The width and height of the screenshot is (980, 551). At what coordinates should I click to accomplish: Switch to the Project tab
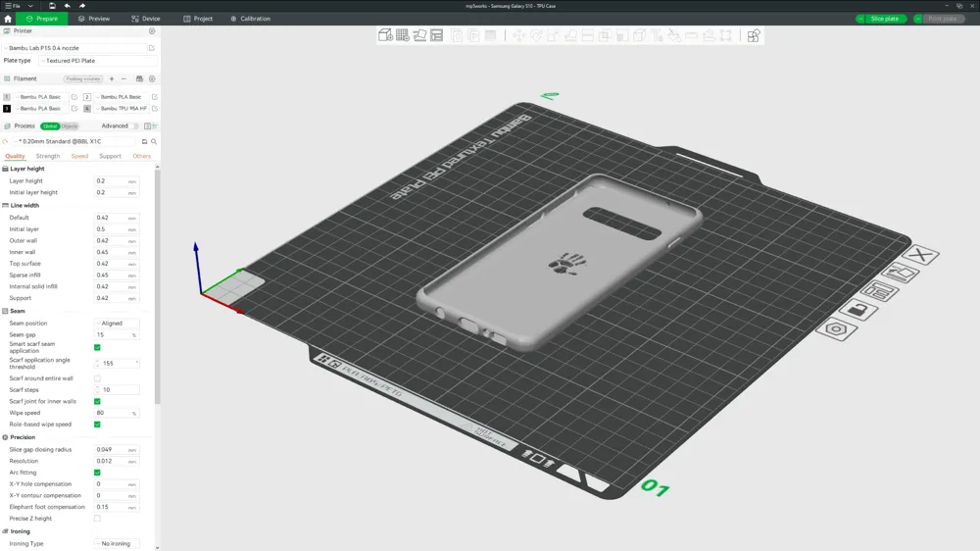198,19
